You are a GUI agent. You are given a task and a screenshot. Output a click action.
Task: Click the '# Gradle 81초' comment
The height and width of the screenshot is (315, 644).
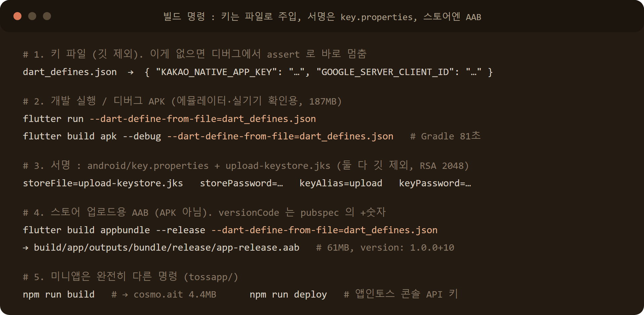(x=445, y=136)
